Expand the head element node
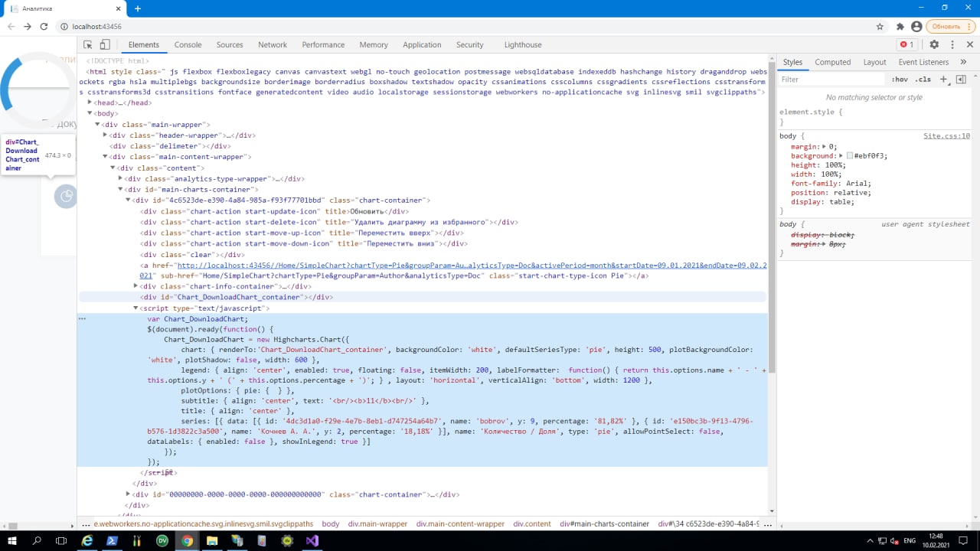 pos(90,103)
